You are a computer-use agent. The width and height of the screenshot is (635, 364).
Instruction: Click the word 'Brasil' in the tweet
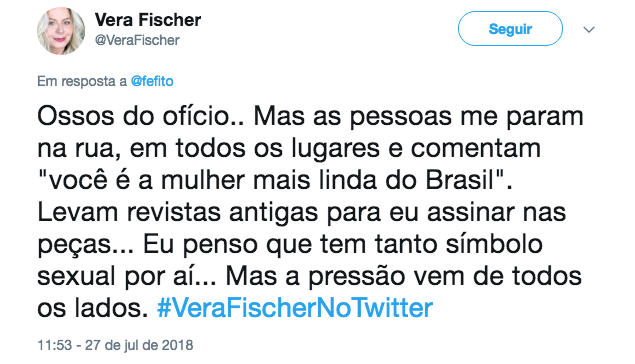click(459, 180)
